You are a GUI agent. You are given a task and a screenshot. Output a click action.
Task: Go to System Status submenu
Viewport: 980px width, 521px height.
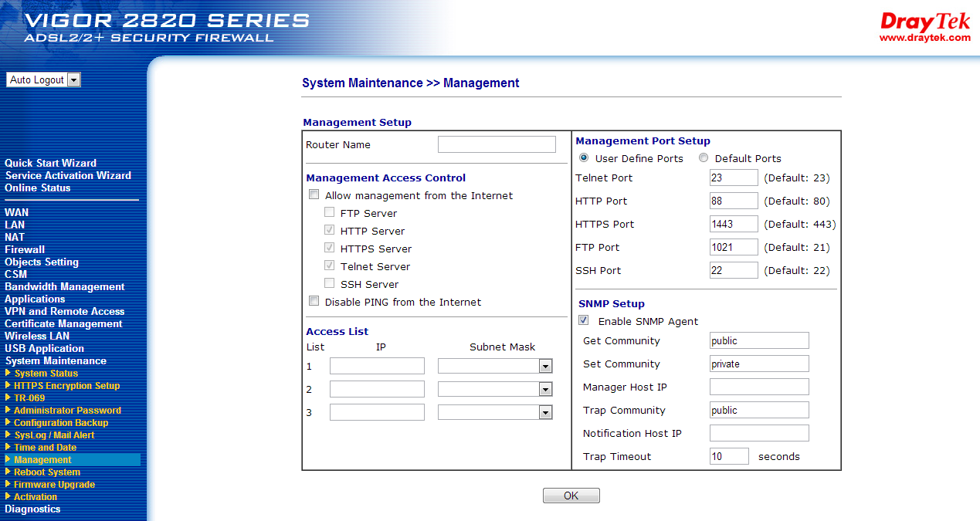click(x=46, y=373)
